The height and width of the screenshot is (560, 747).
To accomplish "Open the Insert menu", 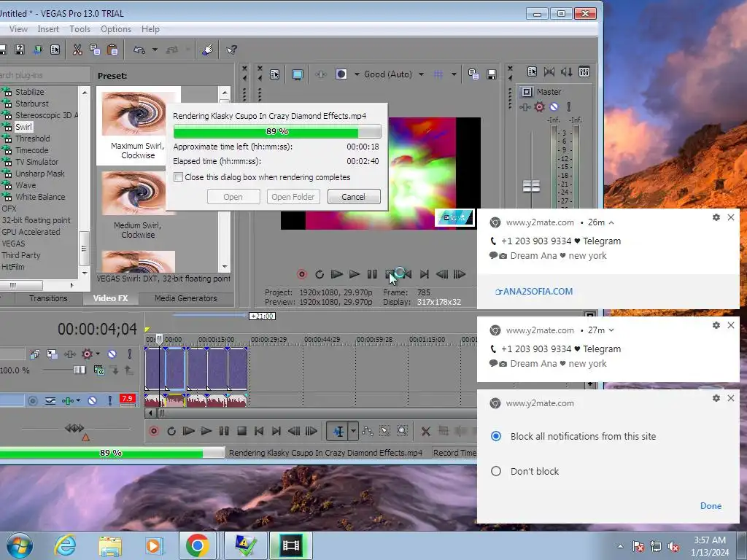I will pyautogui.click(x=48, y=29).
